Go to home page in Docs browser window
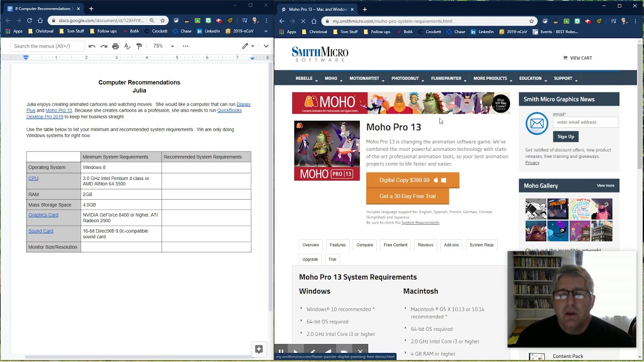644x362 pixels. (40, 21)
